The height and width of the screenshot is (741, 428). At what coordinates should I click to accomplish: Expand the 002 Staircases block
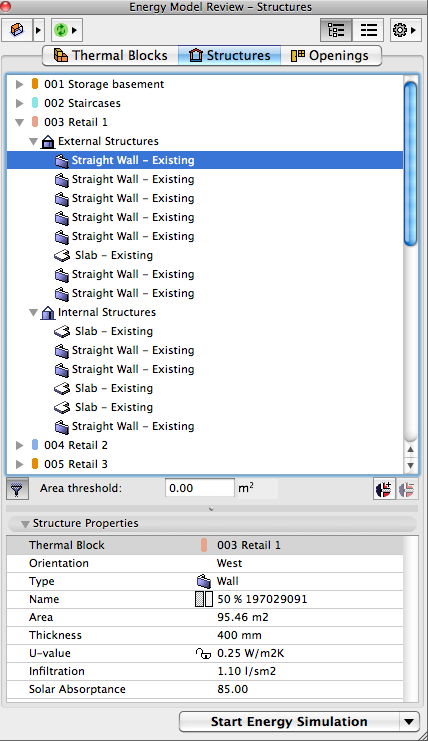click(x=19, y=103)
